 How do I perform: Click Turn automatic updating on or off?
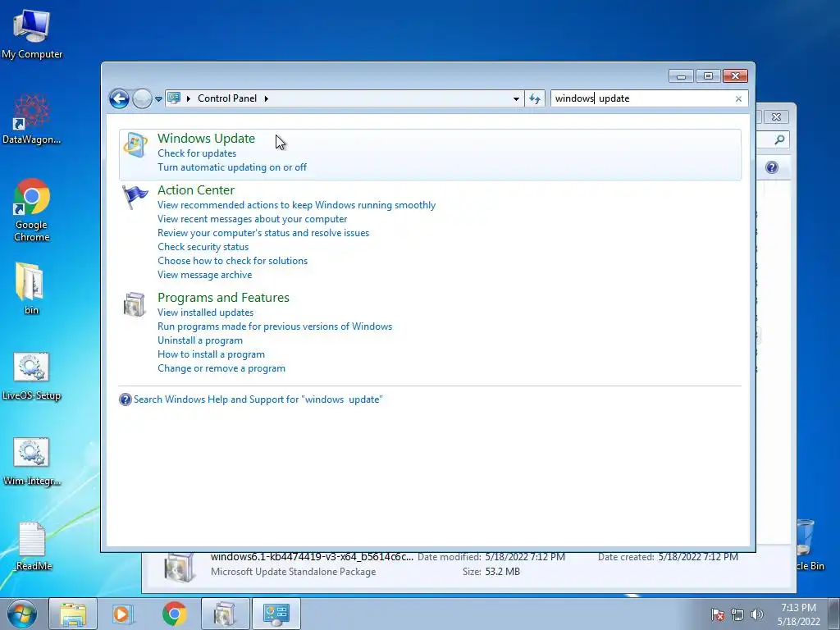232,167
